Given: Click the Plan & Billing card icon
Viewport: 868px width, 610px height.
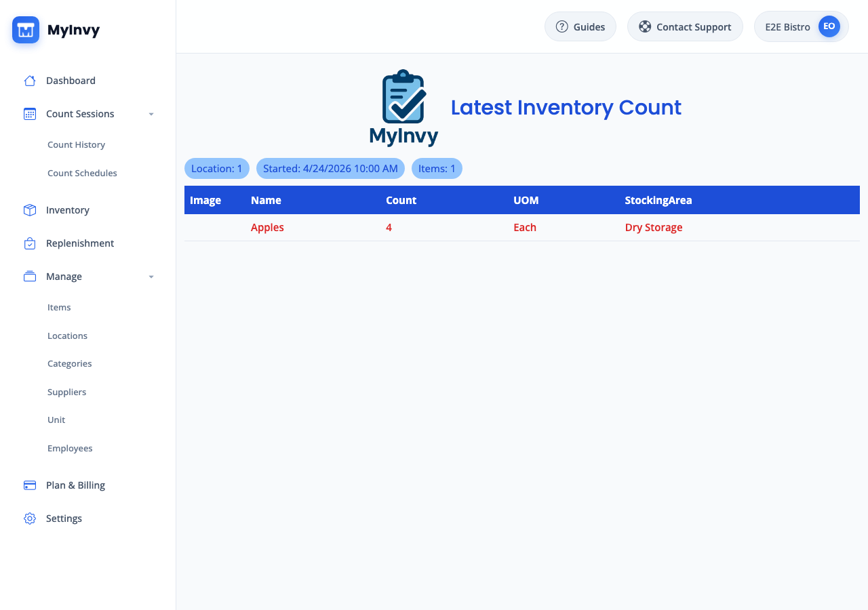Looking at the screenshot, I should 30,485.
